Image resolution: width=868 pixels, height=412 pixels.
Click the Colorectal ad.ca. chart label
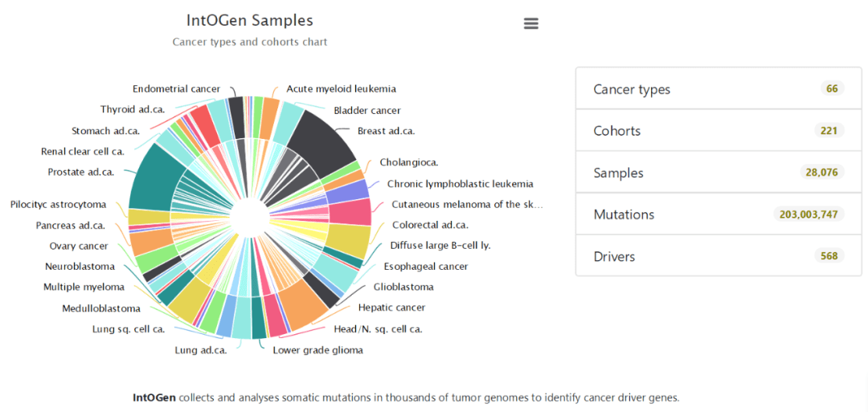point(430,225)
